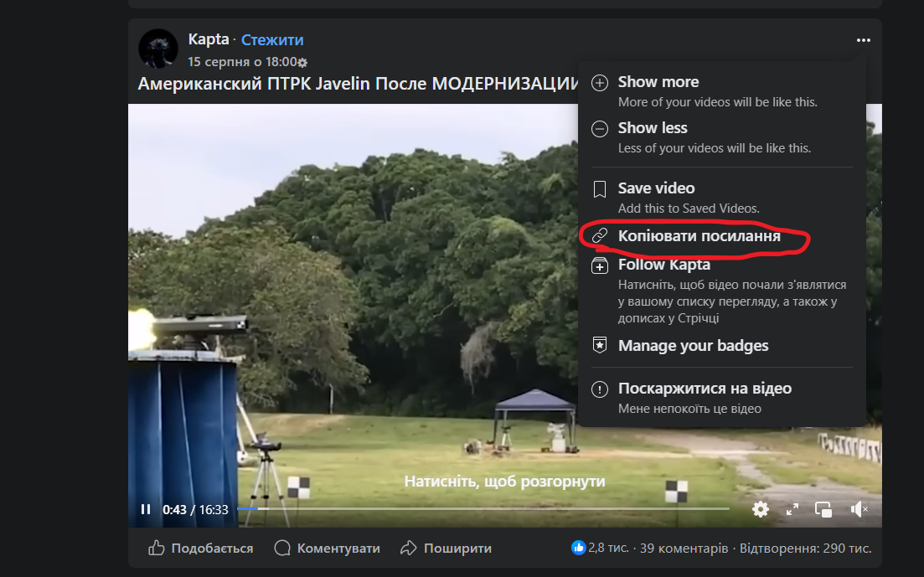This screenshot has width=924, height=577.
Task: Click Коментувати to comment
Action: coord(328,549)
